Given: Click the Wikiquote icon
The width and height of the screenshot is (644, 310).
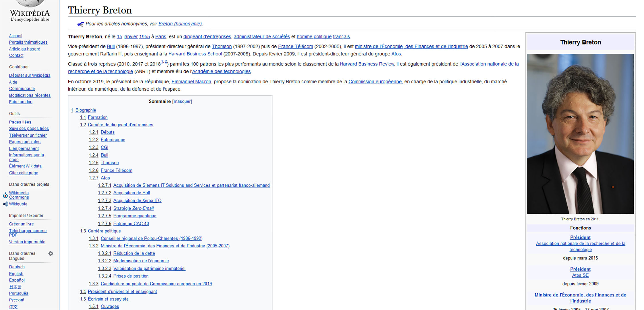Looking at the screenshot, I should point(5,204).
